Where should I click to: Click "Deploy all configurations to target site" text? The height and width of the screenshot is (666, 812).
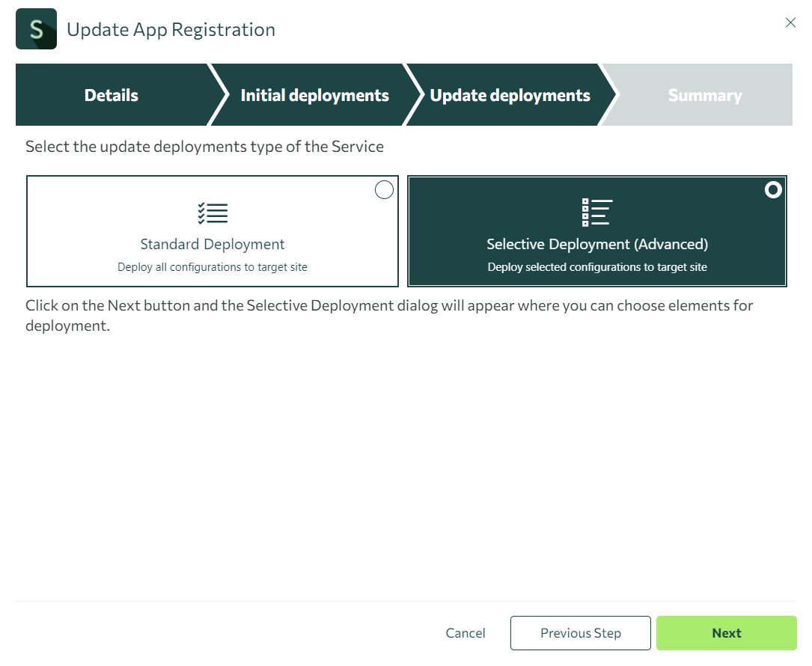212,266
